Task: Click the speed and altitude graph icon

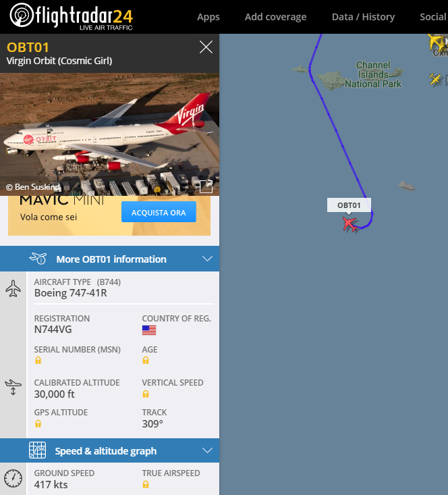Action: pos(38,450)
